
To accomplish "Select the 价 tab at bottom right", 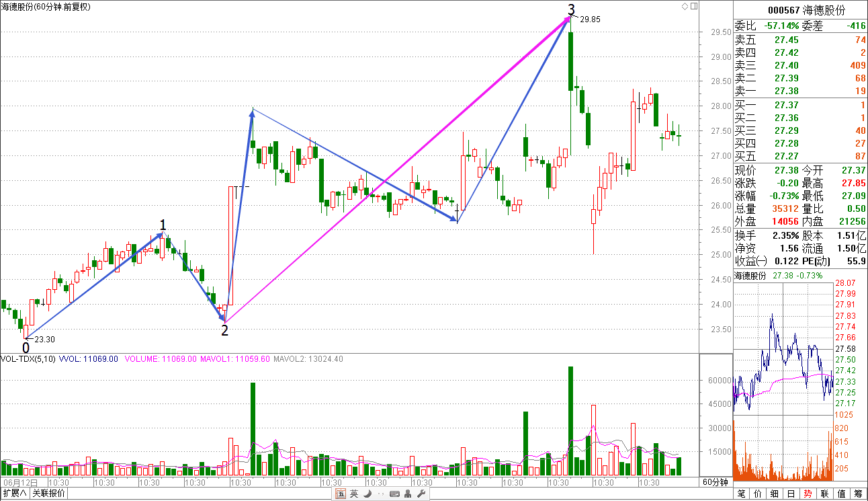I will 758,494.
